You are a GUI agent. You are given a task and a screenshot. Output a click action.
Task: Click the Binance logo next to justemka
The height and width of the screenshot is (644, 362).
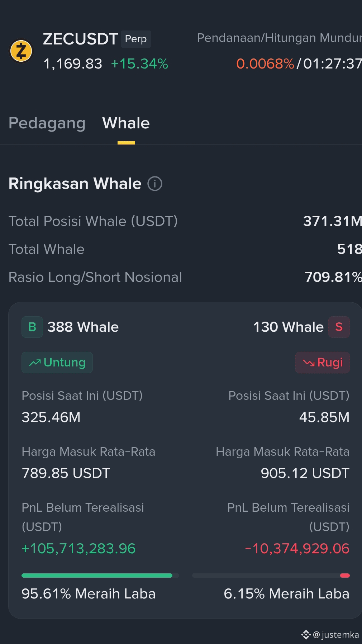click(x=306, y=635)
